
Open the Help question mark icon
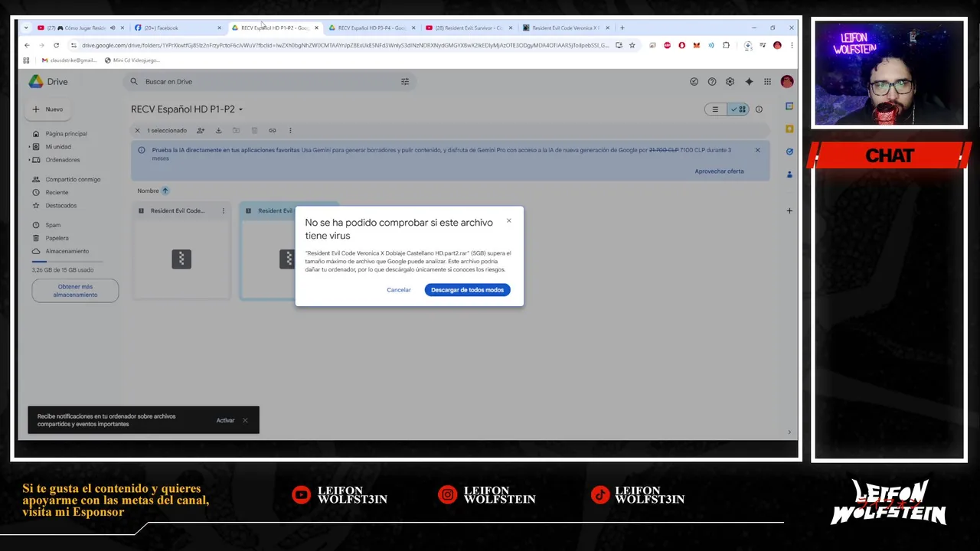pos(712,82)
